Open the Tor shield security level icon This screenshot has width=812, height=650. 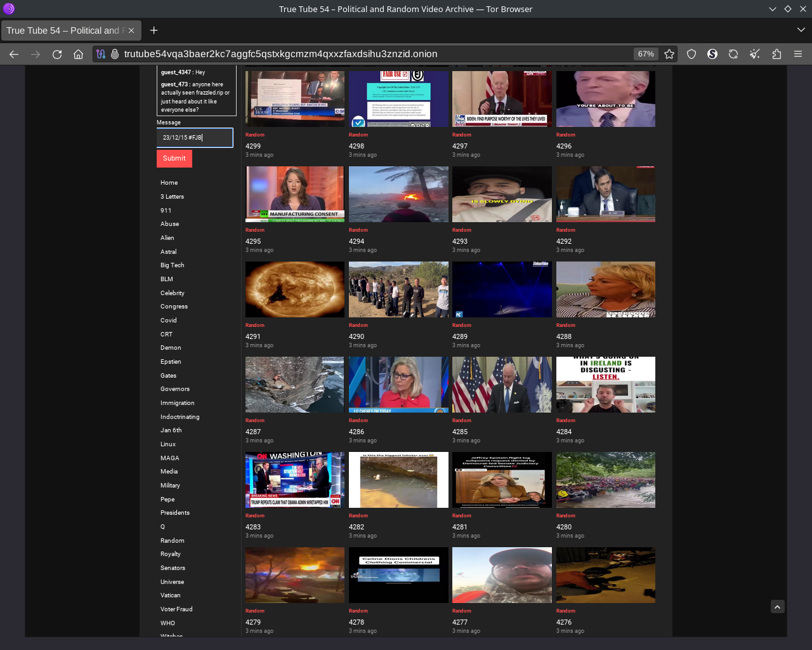[691, 54]
